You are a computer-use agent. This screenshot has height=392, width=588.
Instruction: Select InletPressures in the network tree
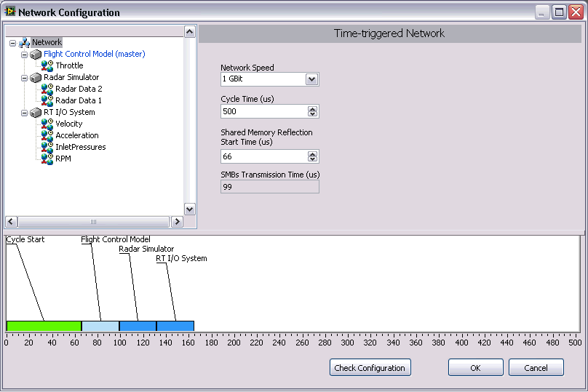(80, 147)
